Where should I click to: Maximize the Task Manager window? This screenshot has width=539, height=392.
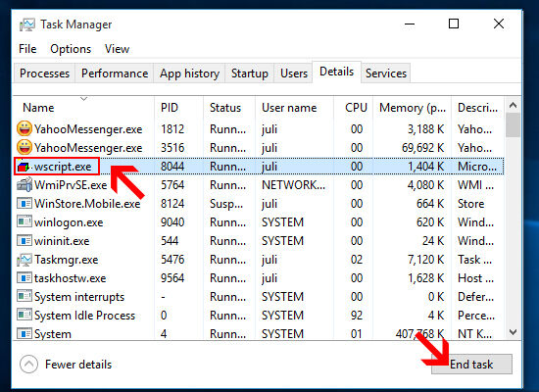(x=454, y=24)
